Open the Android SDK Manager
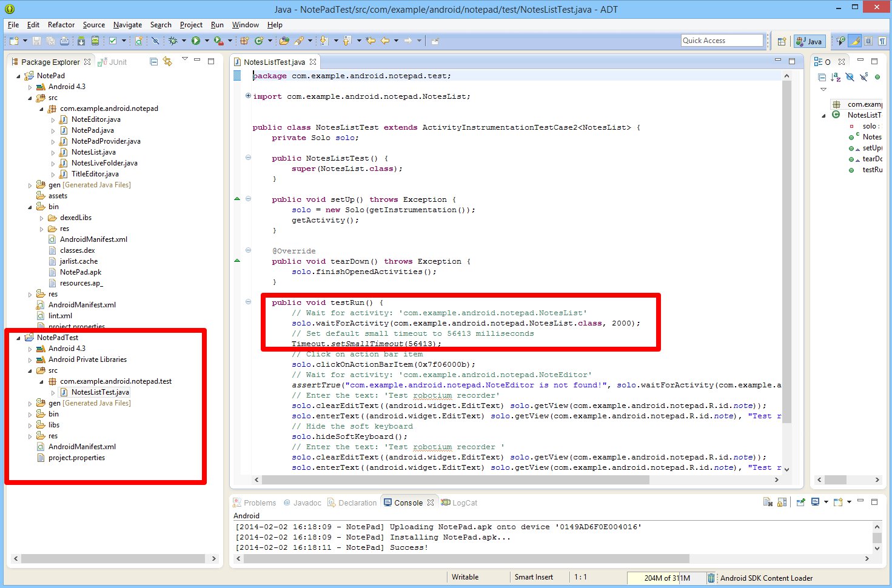 click(x=81, y=41)
